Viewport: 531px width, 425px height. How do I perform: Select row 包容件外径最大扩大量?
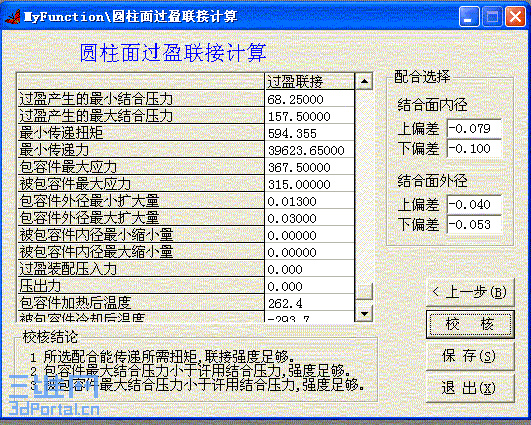coord(186,218)
